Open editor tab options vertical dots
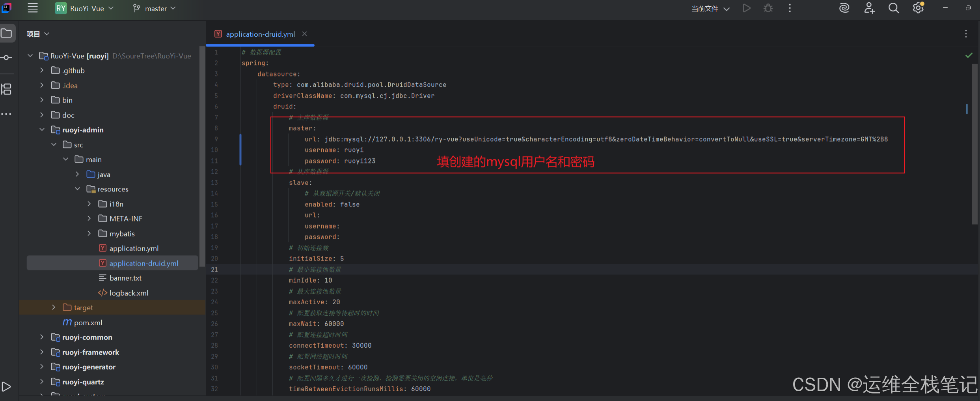 coord(966,34)
